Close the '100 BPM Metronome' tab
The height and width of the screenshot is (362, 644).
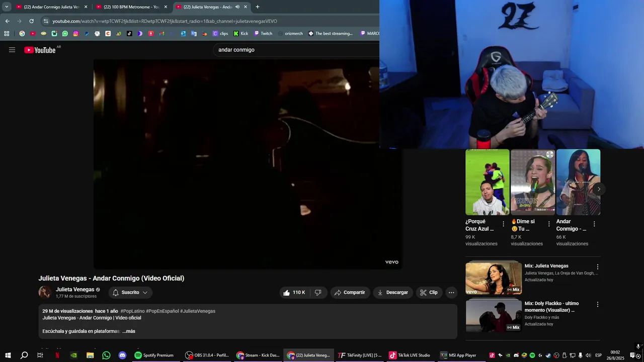click(x=166, y=7)
